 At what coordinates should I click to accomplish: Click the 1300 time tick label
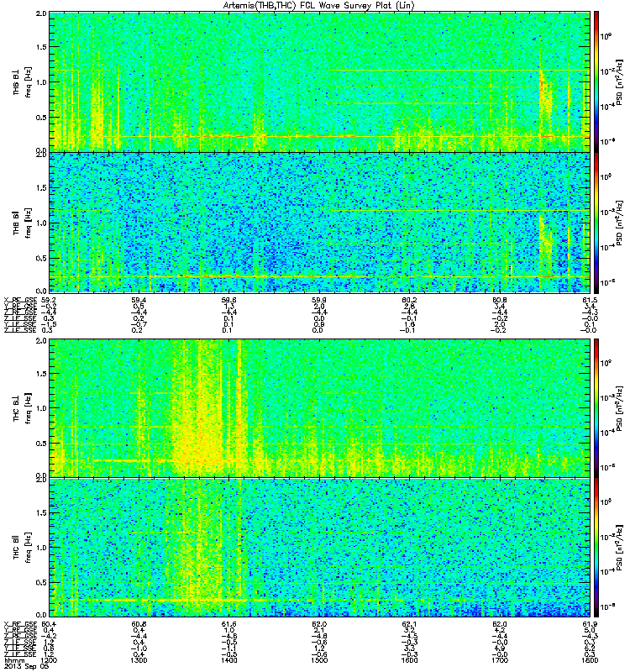[x=139, y=660]
